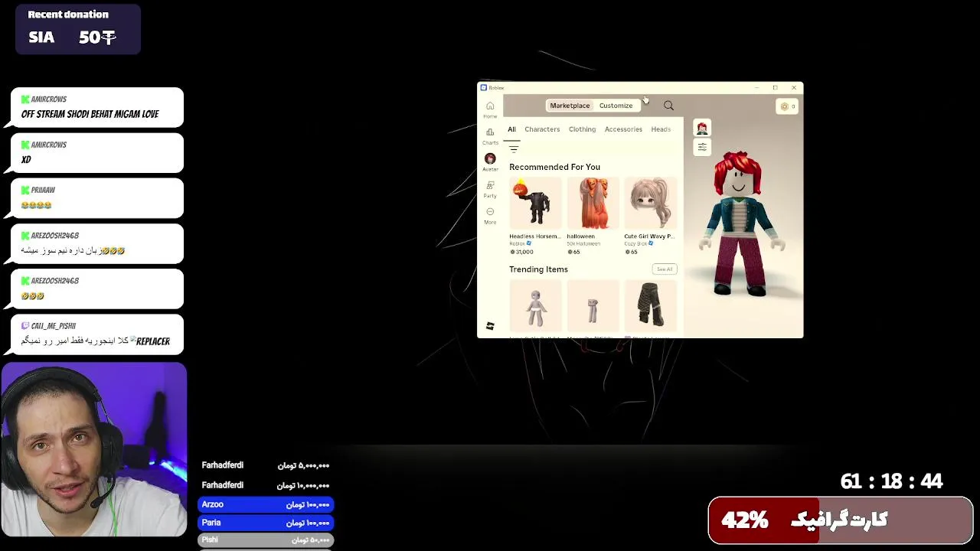The width and height of the screenshot is (980, 551).
Task: Click the Recent donation SIA panel
Action: pos(78,29)
